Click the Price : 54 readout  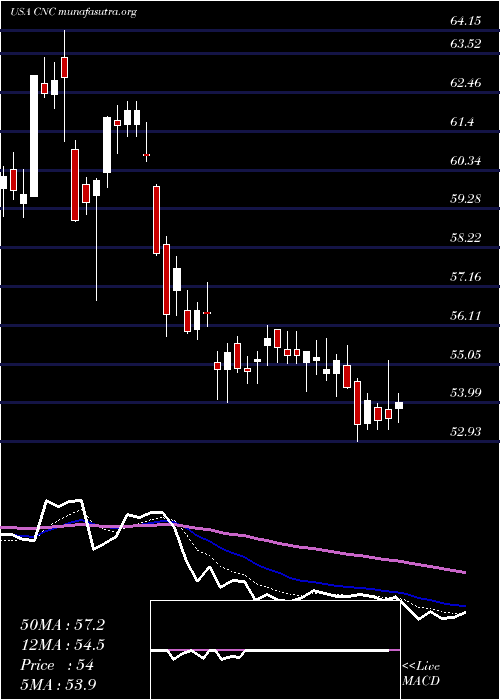57,665
